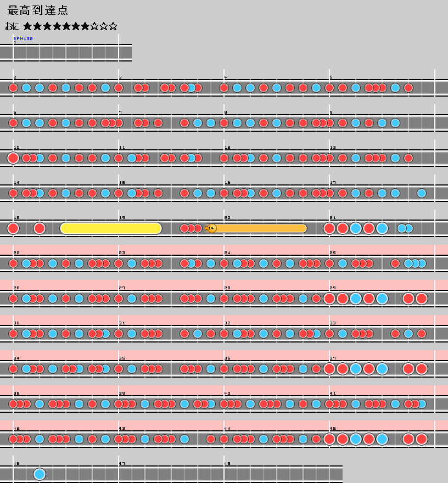Screen dimensions: 448x483
Task: Click the last empty difficulty star
Action: click(113, 26)
